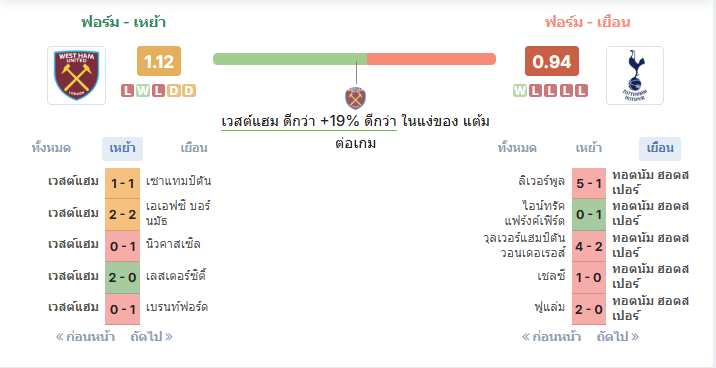The width and height of the screenshot is (716, 368).
Task: Click the 0.94 away form rating box
Action: 552,61
